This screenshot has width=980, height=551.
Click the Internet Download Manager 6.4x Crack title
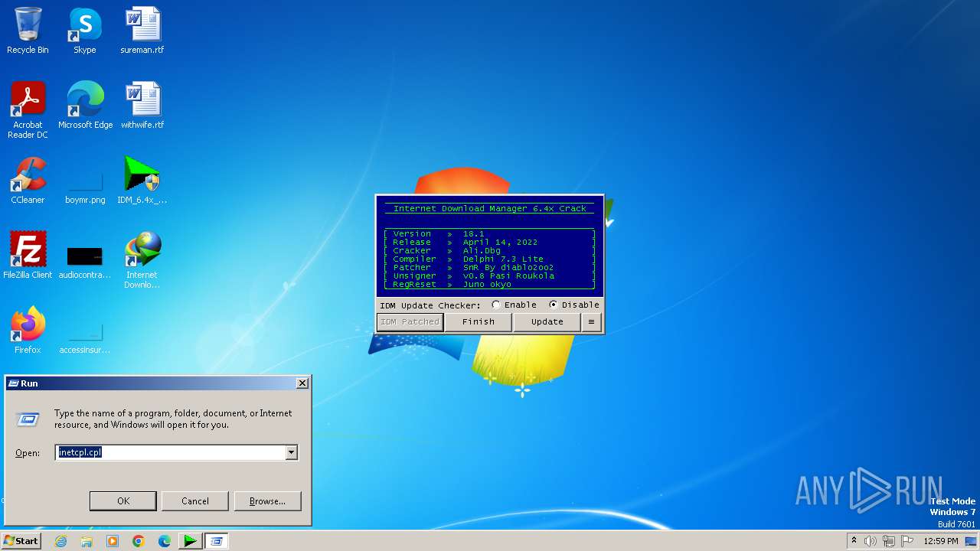pyautogui.click(x=489, y=208)
